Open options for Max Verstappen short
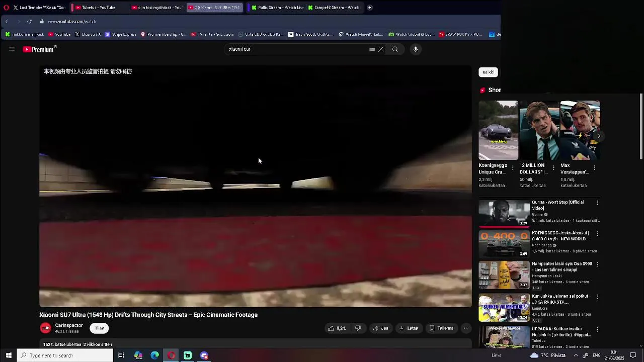The image size is (644, 362). click(x=594, y=167)
